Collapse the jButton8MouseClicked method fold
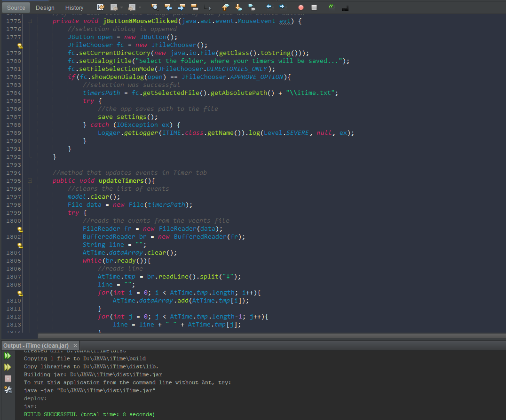This screenshot has height=420, width=506. point(30,21)
